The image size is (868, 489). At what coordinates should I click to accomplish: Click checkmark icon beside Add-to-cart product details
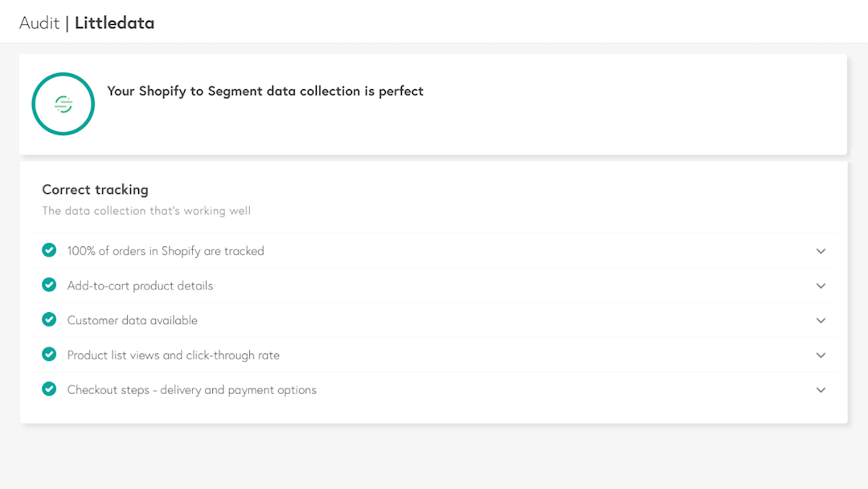click(x=49, y=285)
